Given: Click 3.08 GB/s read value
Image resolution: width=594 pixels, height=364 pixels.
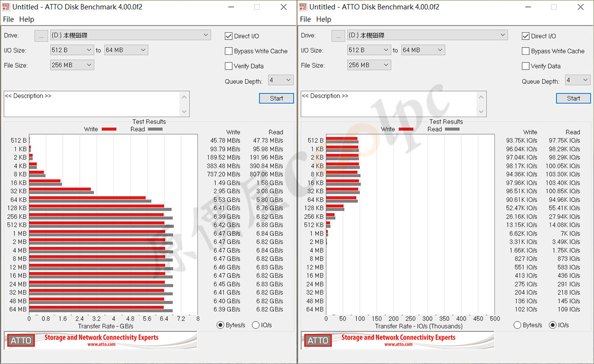Looking at the screenshot, I should coord(270,191).
